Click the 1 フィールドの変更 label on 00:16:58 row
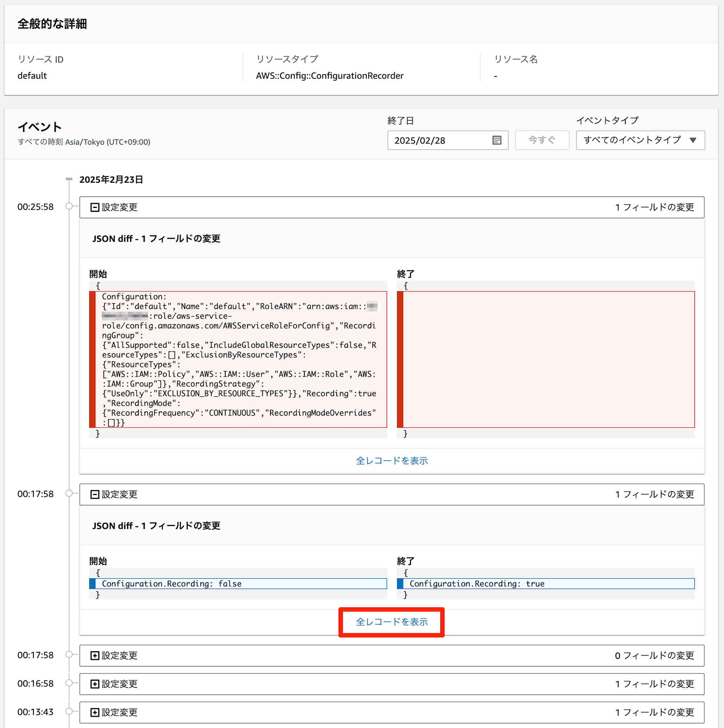724x728 pixels. [654, 684]
